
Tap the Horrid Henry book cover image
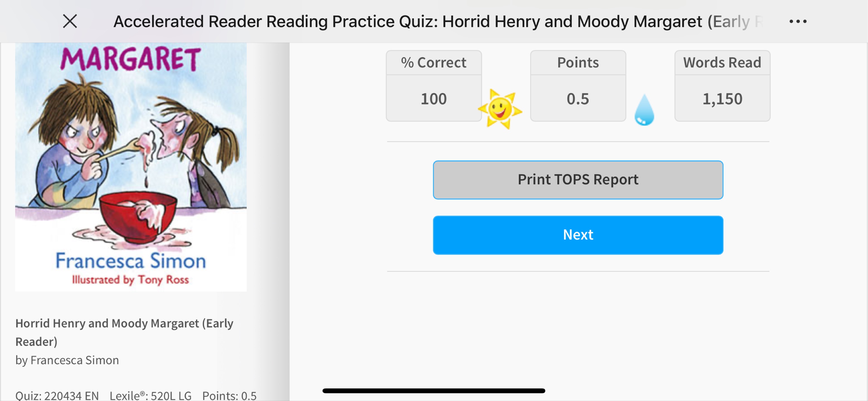[x=131, y=167]
